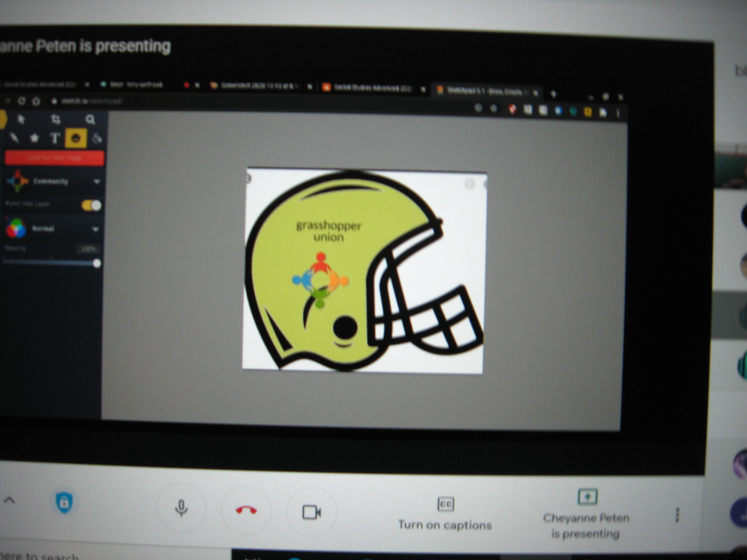Adjust the Opacity slider handle
The height and width of the screenshot is (560, 747).
(x=97, y=263)
